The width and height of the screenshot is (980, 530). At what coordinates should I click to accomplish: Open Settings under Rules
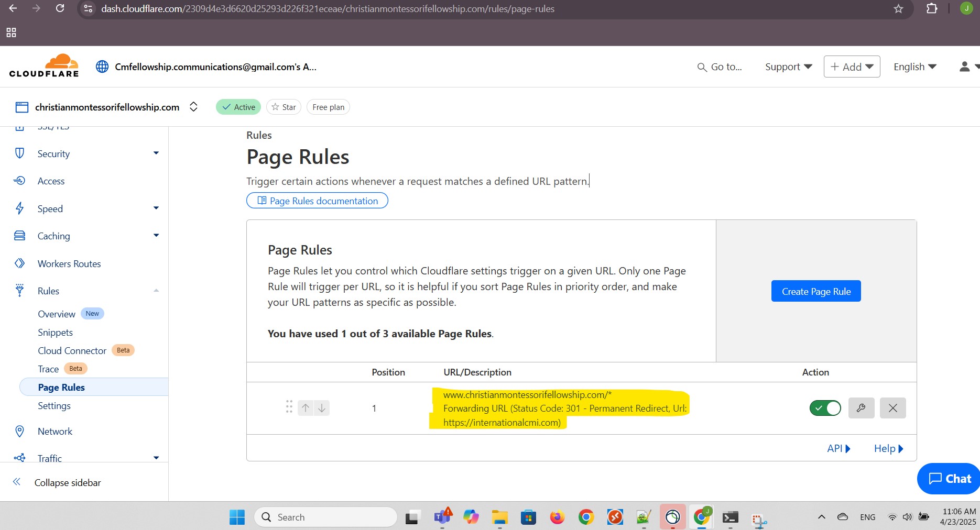click(x=54, y=405)
